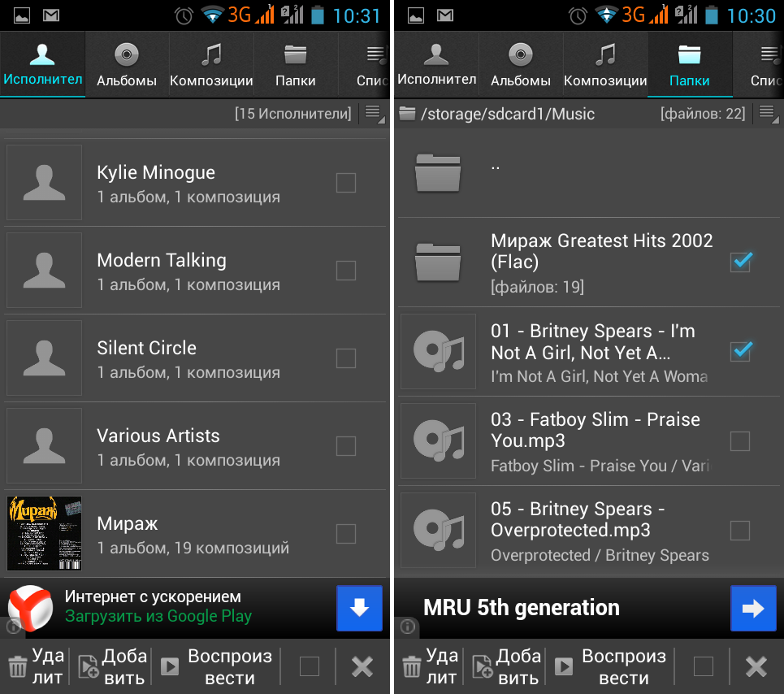
Task: Open Композиции tab in right screen
Action: (x=605, y=64)
